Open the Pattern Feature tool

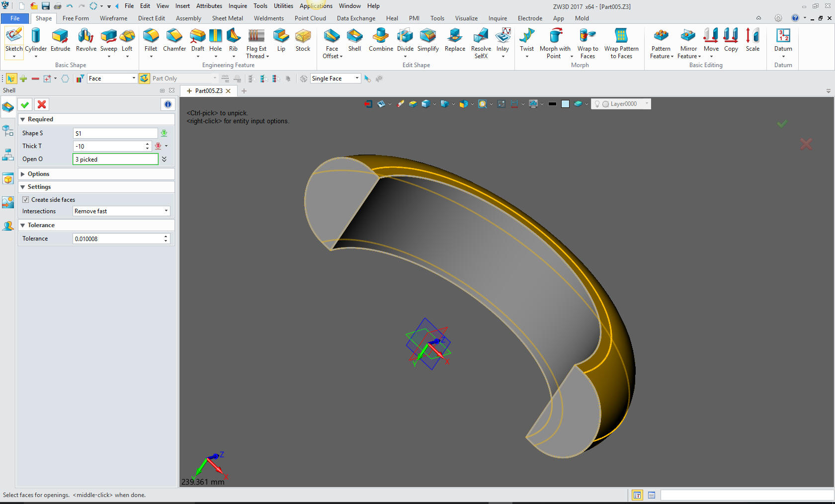[661, 43]
